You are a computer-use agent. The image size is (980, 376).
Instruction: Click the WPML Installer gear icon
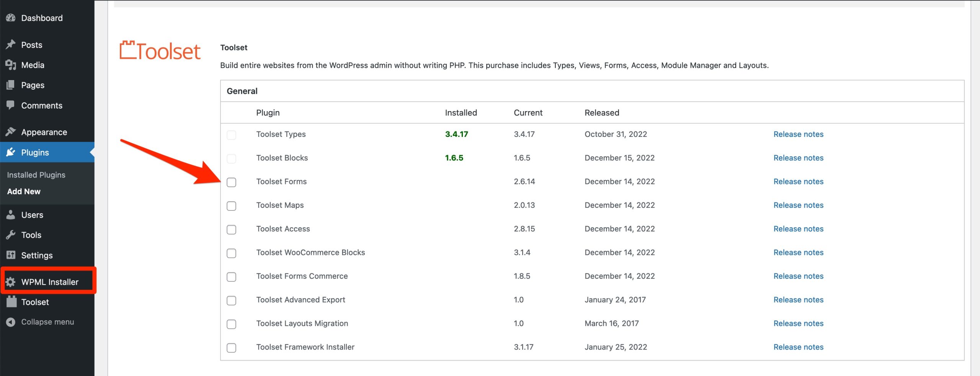pyautogui.click(x=11, y=282)
